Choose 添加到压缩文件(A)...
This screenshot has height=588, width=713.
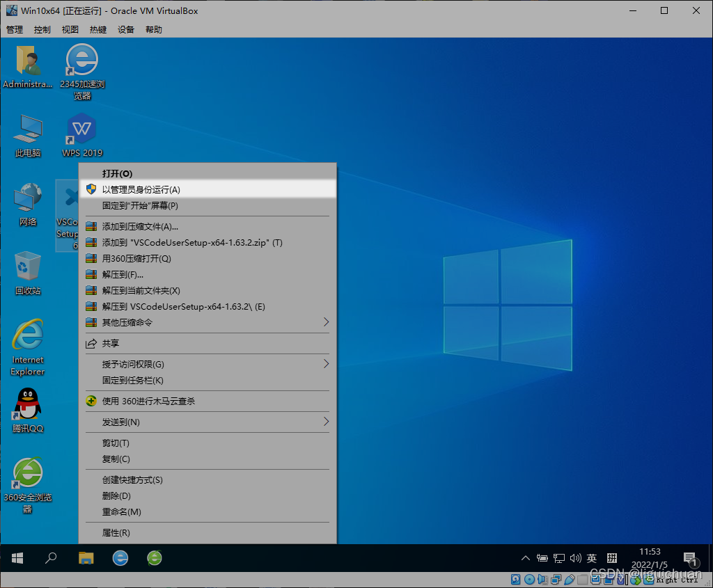coord(207,226)
